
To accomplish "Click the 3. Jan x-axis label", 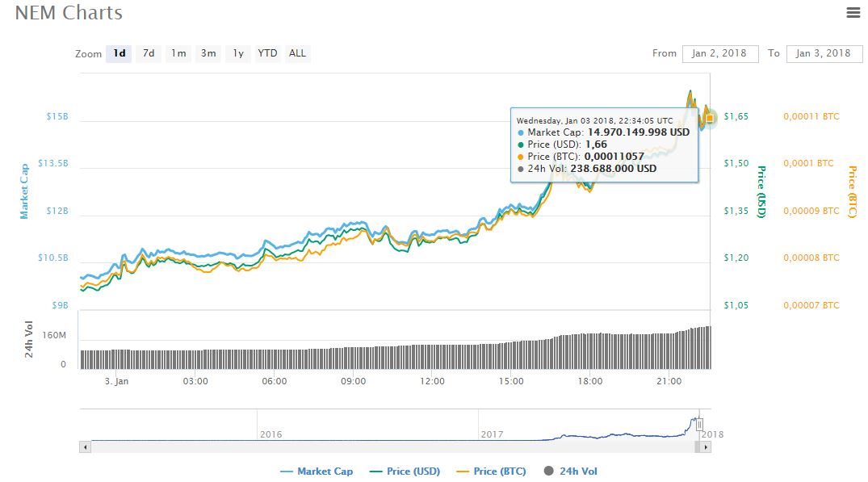I will [x=116, y=381].
